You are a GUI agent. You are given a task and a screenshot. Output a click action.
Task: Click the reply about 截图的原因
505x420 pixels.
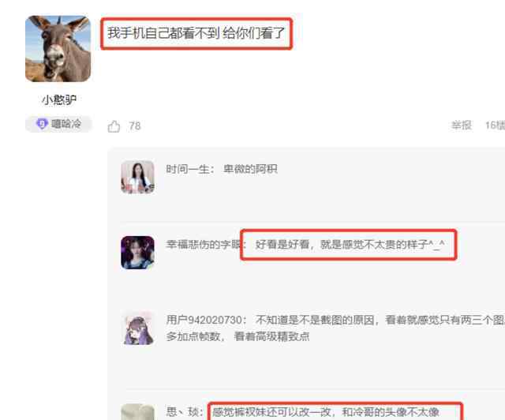coord(335,328)
